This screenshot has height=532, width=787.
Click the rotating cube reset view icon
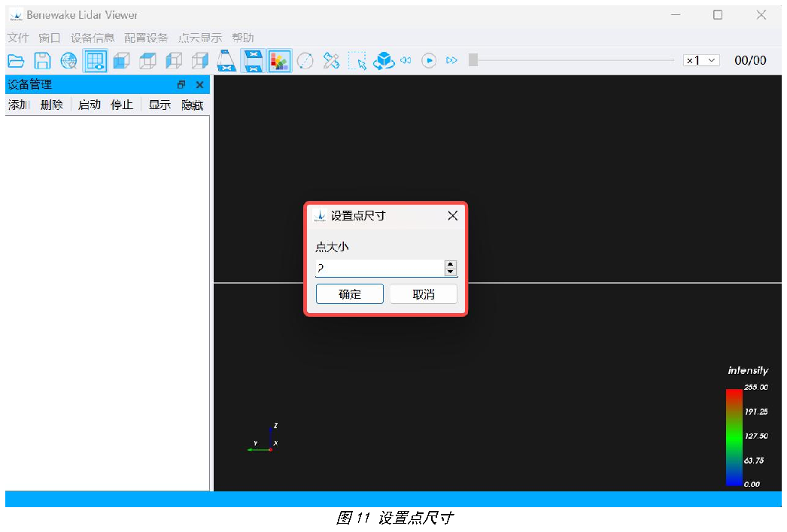point(384,61)
